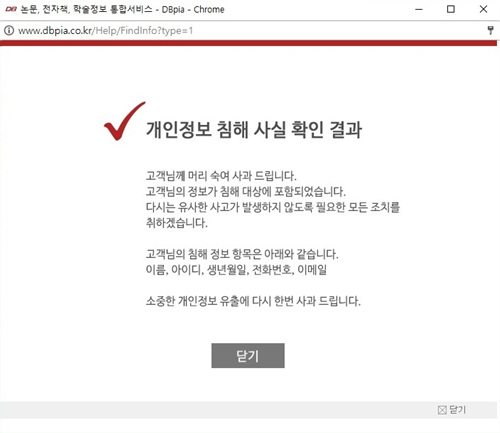Click the DBpia favicon in title bar
The height and width of the screenshot is (433, 500).
(x=11, y=9)
